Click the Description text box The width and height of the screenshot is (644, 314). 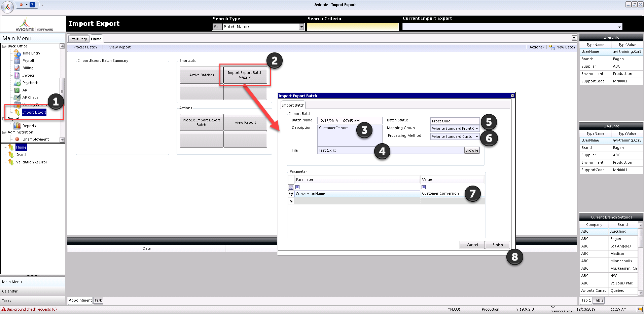tap(350, 135)
